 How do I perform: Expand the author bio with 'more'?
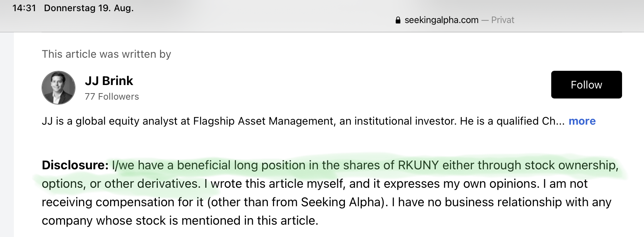tap(582, 121)
